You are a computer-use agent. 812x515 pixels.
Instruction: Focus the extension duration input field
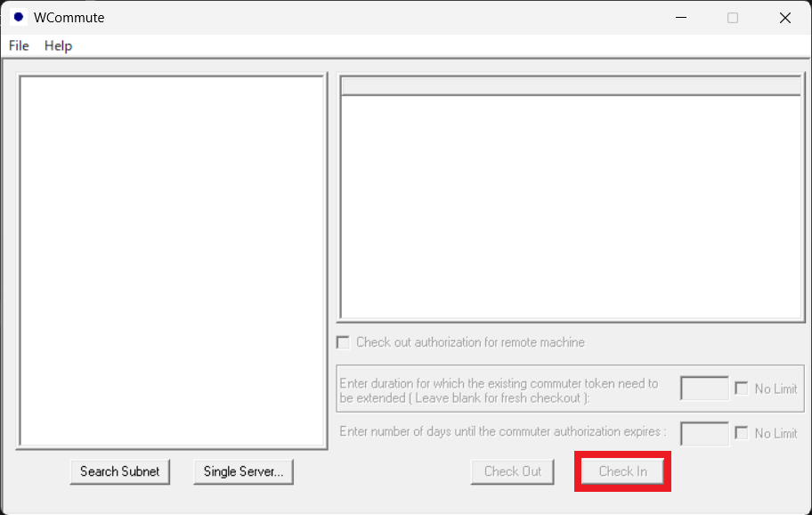pyautogui.click(x=704, y=388)
